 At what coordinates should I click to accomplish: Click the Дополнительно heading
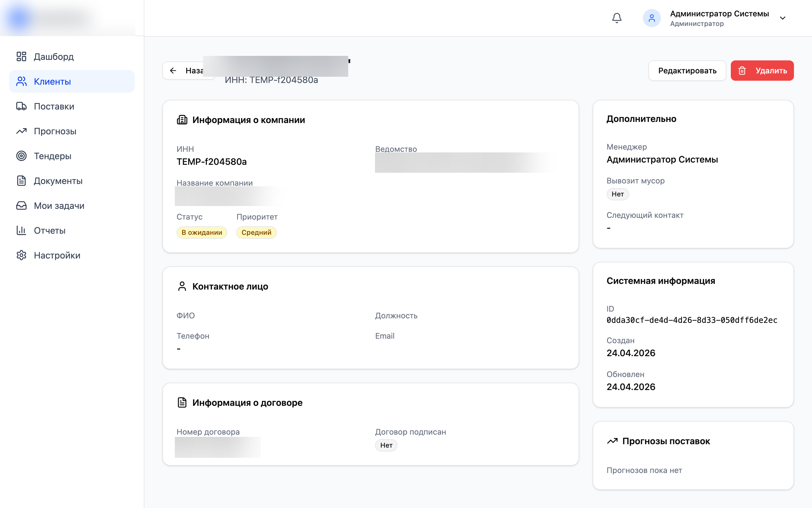pos(641,119)
